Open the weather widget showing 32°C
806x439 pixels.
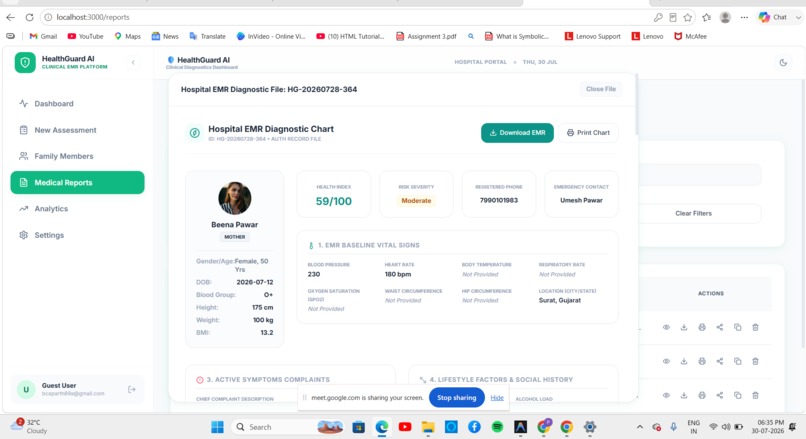(x=30, y=427)
